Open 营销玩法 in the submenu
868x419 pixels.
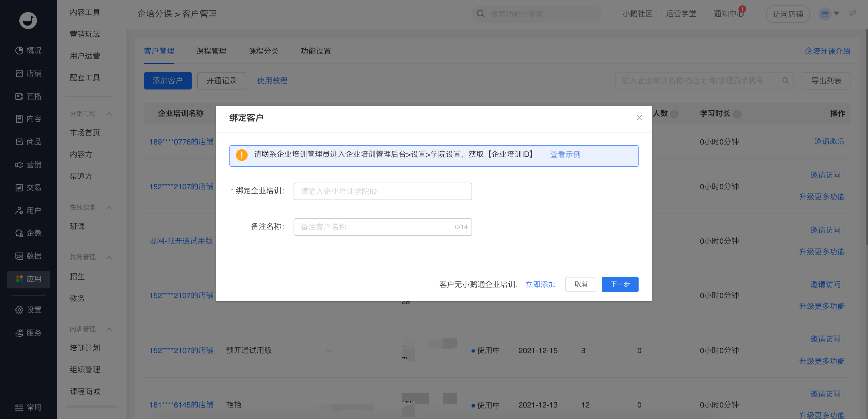85,34
